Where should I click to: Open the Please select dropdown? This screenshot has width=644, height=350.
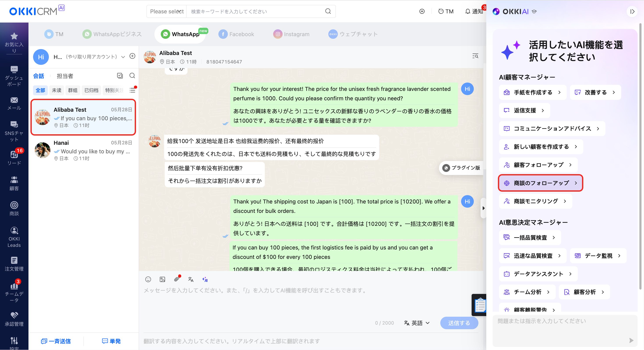(167, 11)
